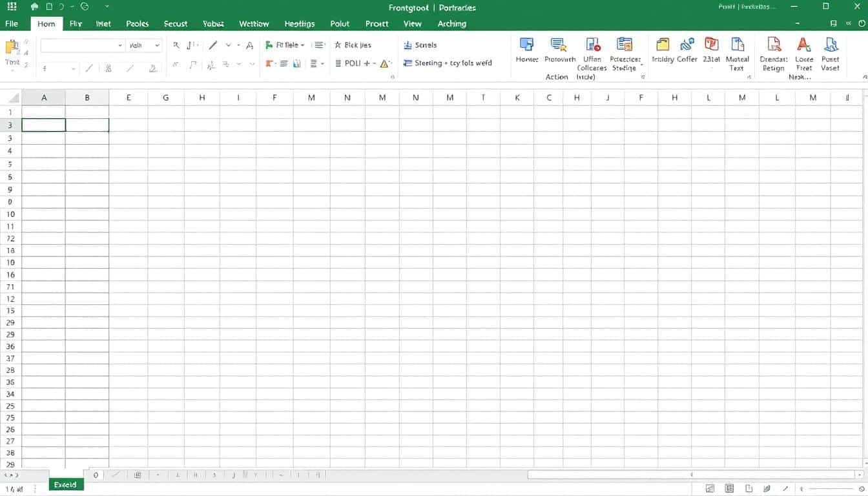Expand the Action group dialog launcher
The width and height of the screenshot is (868, 496).
point(643,77)
